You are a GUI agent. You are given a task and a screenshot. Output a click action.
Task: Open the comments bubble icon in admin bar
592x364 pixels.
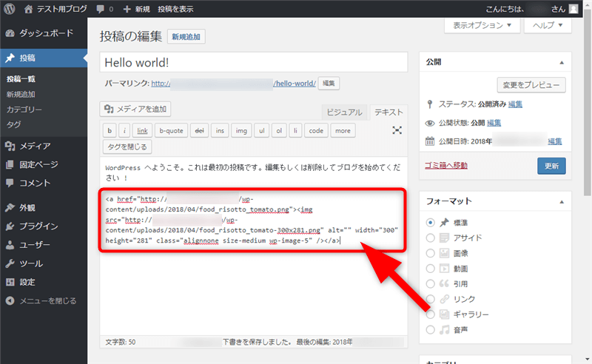coord(101,9)
